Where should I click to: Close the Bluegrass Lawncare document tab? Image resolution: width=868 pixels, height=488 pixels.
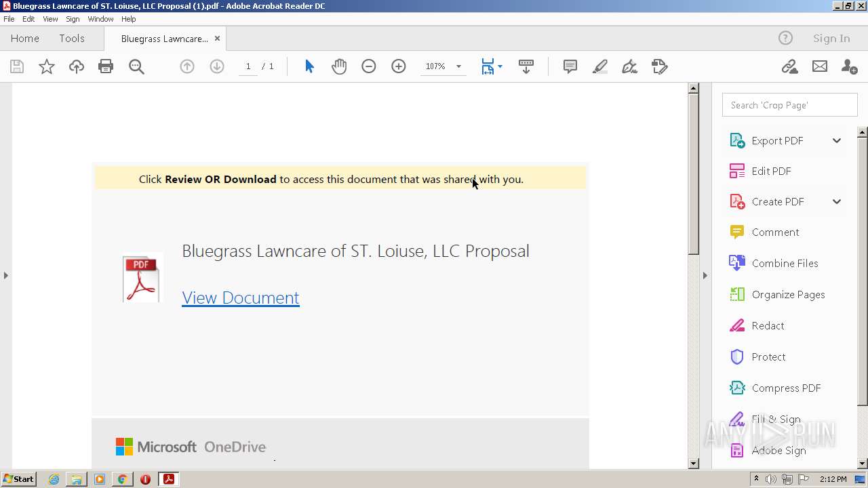(217, 39)
